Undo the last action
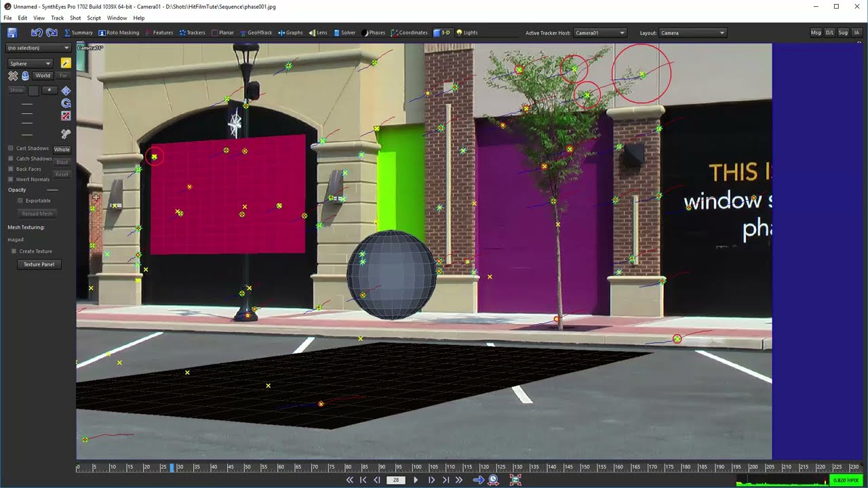 37,33
